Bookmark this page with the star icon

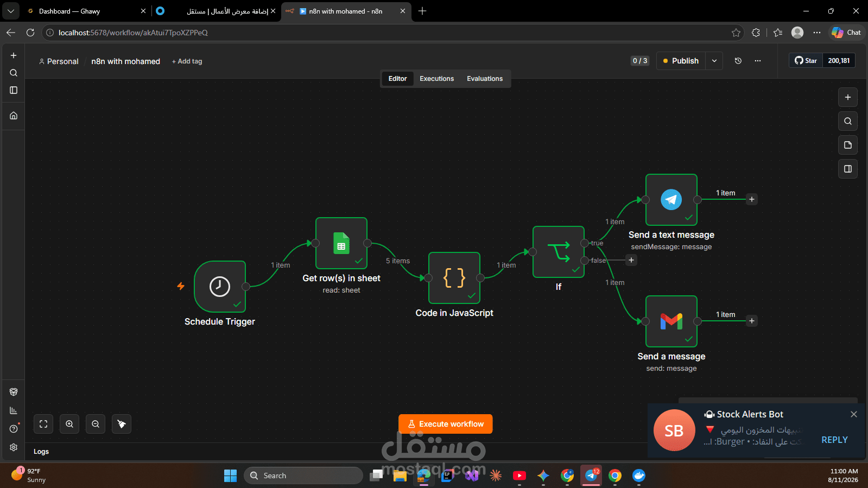[x=736, y=33]
